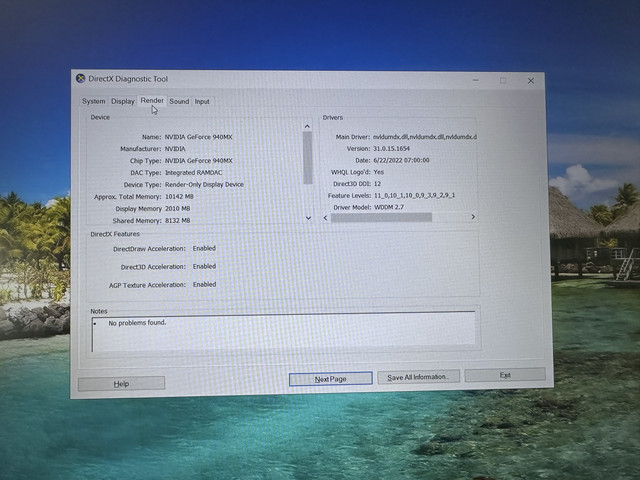Close the DirectX Diagnostic Tool window
Viewport: 640px width, 480px height.
531,81
